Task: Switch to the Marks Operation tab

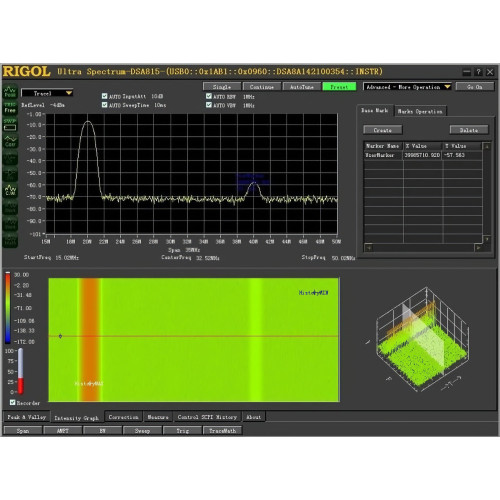Action: (x=420, y=111)
